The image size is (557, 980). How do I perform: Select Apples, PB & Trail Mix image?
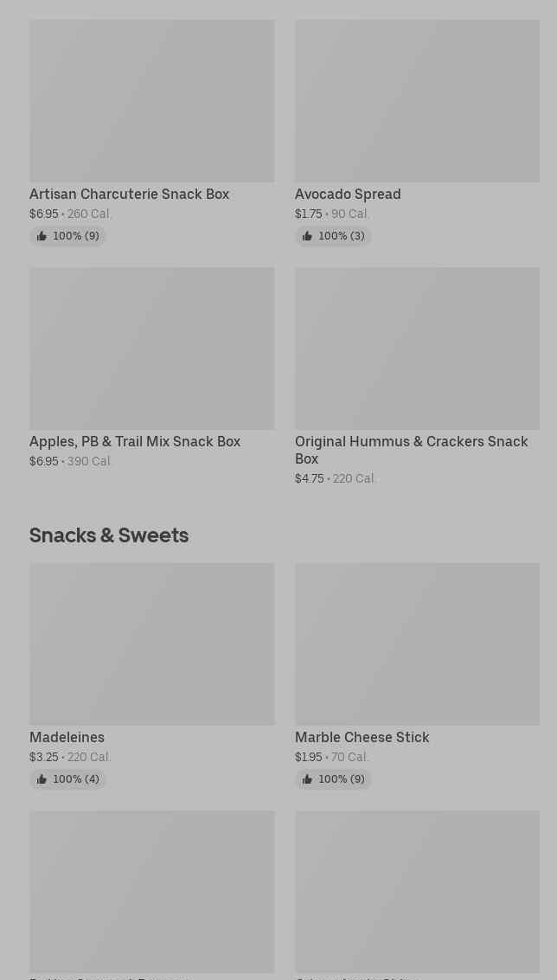click(151, 349)
